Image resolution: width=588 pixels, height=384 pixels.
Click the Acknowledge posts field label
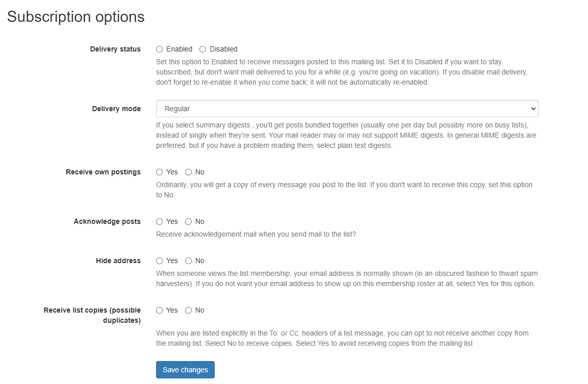pyautogui.click(x=107, y=222)
